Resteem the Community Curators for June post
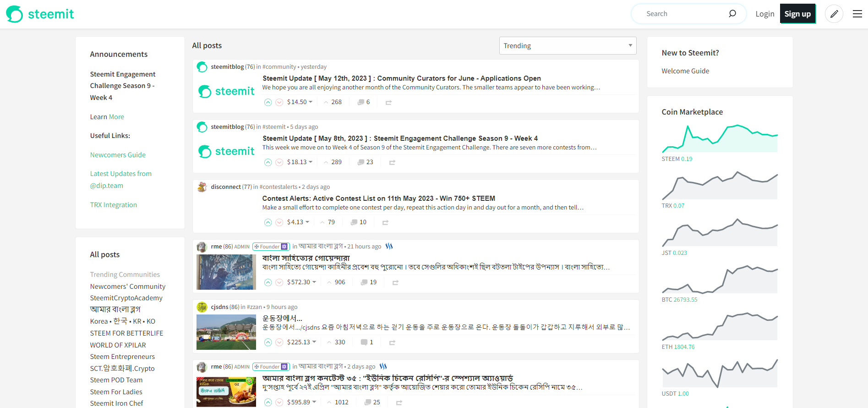 [x=388, y=103]
